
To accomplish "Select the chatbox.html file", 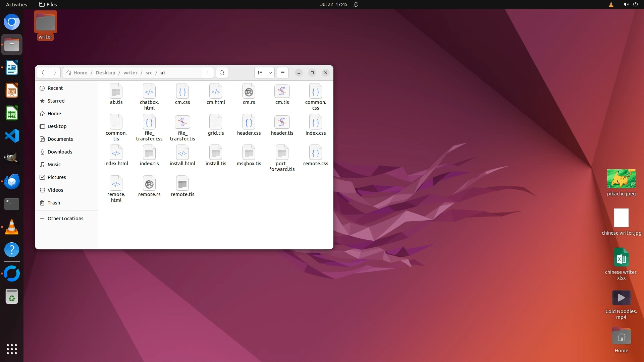I will coord(149,92).
